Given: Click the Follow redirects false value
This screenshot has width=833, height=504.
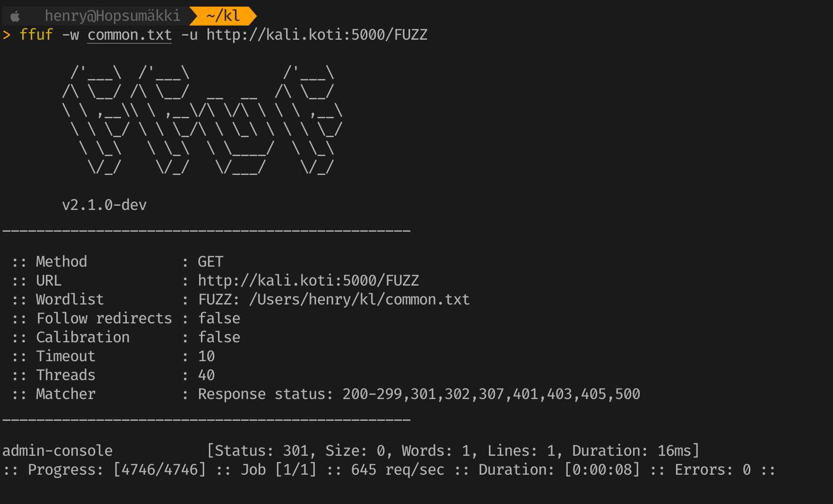Looking at the screenshot, I should (219, 319).
